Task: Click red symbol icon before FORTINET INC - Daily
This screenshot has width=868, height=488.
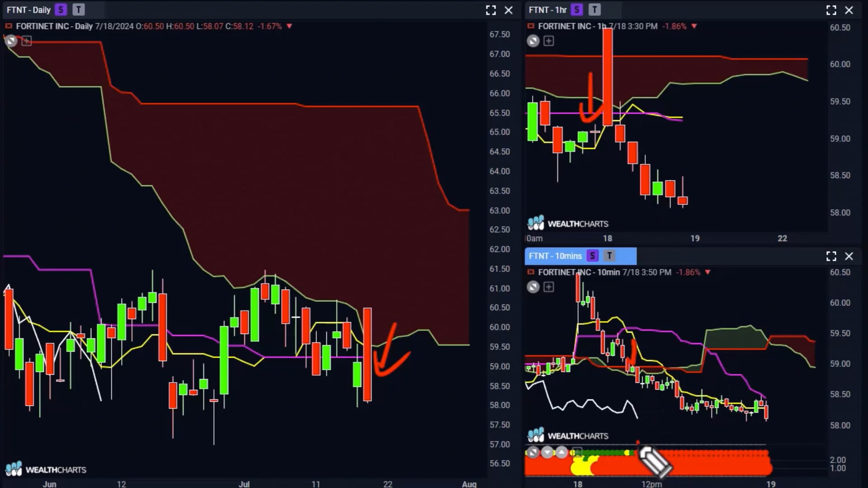Action: (x=9, y=26)
